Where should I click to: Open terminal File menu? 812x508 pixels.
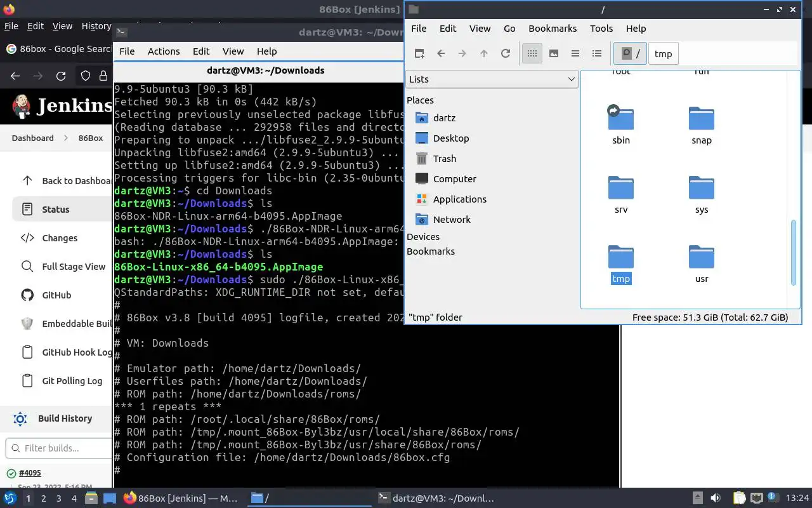point(127,51)
